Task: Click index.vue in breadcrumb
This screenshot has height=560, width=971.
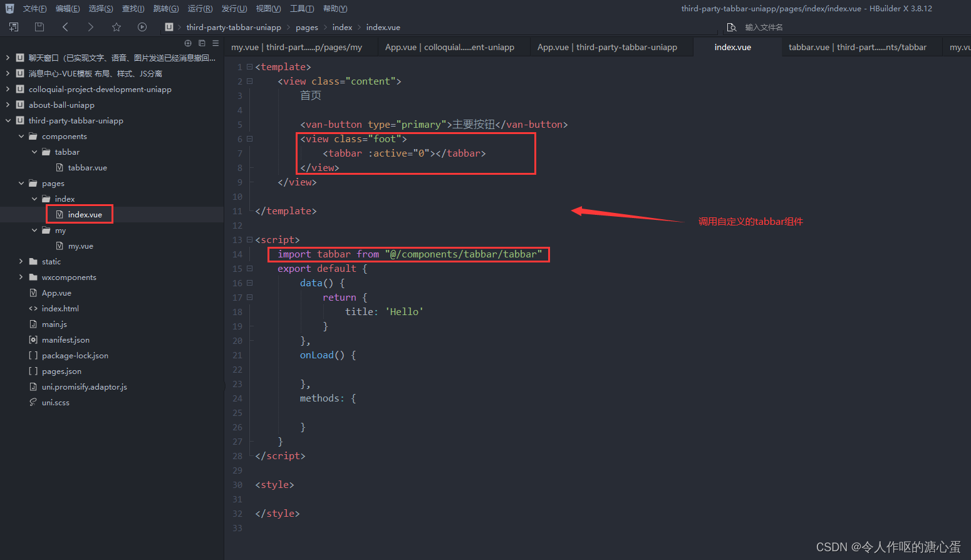Action: (x=383, y=27)
